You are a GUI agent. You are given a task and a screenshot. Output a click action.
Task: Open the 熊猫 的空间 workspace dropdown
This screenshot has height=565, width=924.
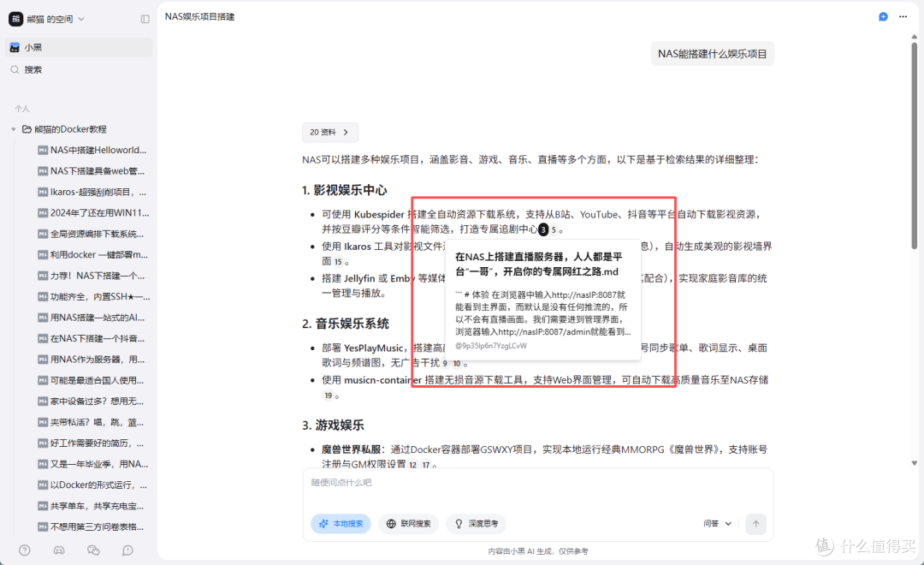(x=47, y=19)
